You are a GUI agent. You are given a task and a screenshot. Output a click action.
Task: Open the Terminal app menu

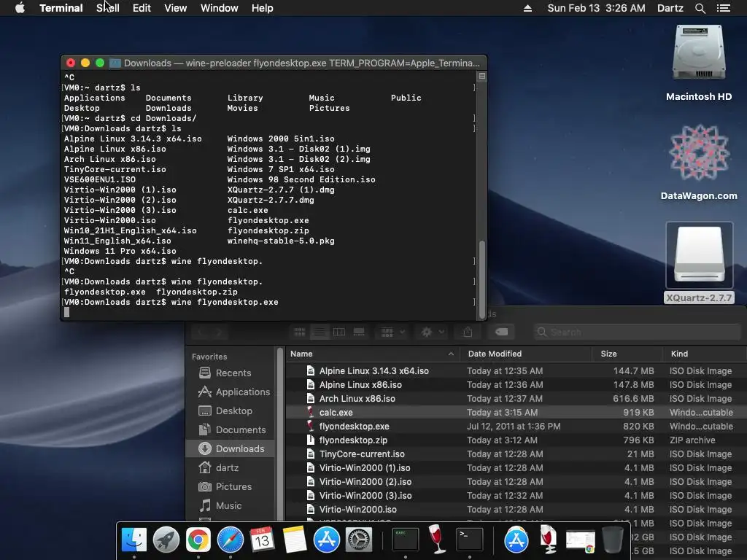pos(61,8)
